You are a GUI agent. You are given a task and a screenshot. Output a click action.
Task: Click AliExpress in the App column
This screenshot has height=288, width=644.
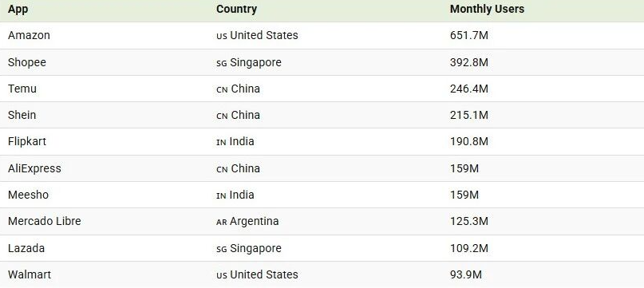34,168
